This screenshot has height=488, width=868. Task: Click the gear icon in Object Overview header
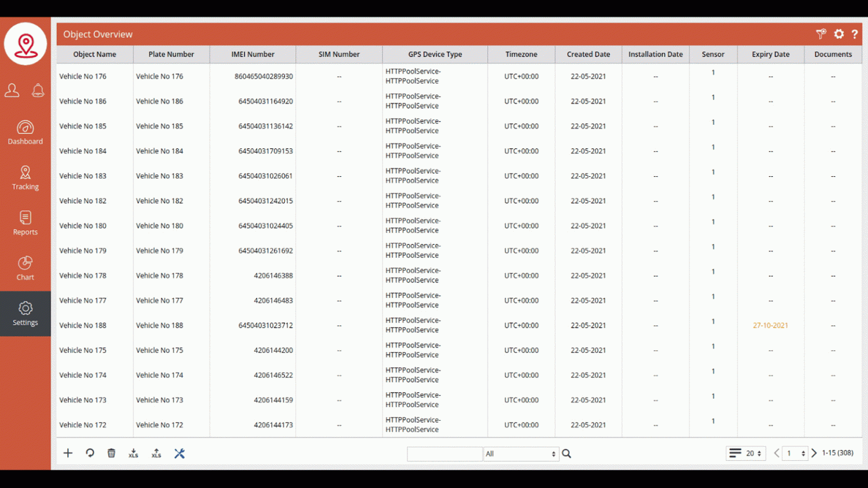click(x=839, y=34)
